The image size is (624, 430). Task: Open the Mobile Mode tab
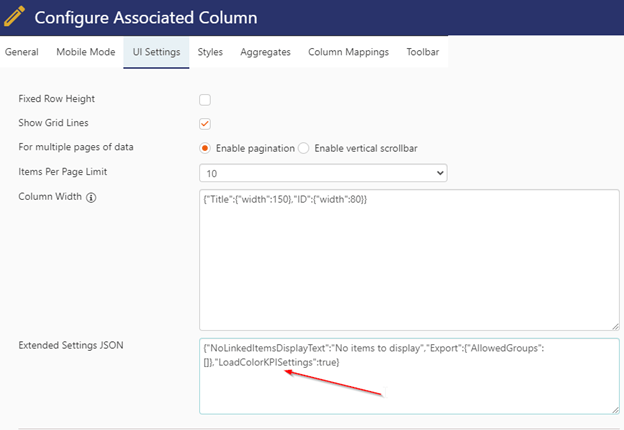(86, 52)
